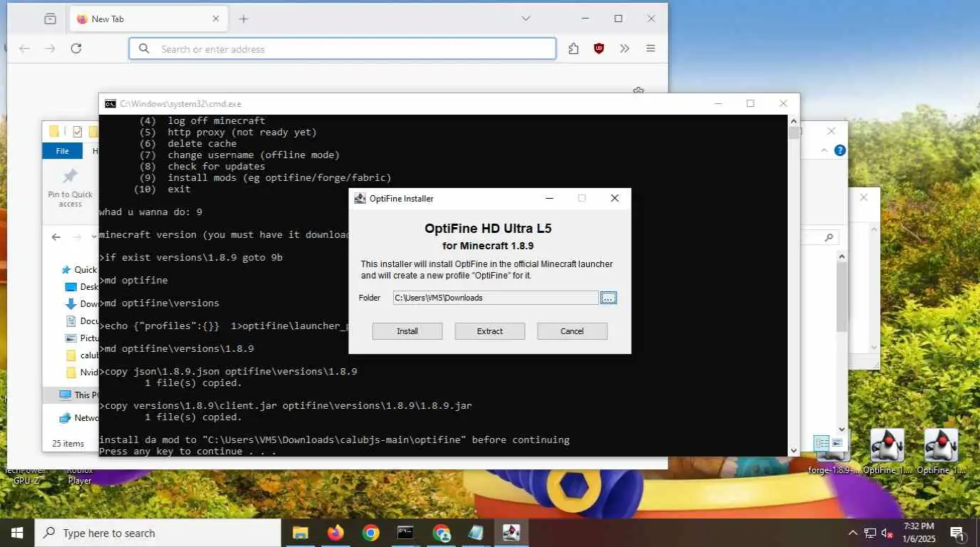Viewport: 980px width, 547px height.
Task: Select the rightmost OptiFine_1 desktop jar icon
Action: point(941,453)
